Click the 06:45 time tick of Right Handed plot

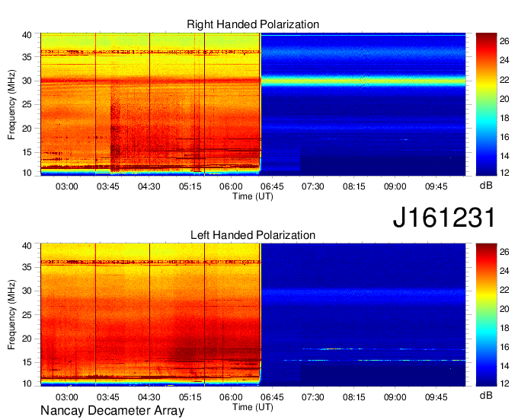(x=272, y=186)
